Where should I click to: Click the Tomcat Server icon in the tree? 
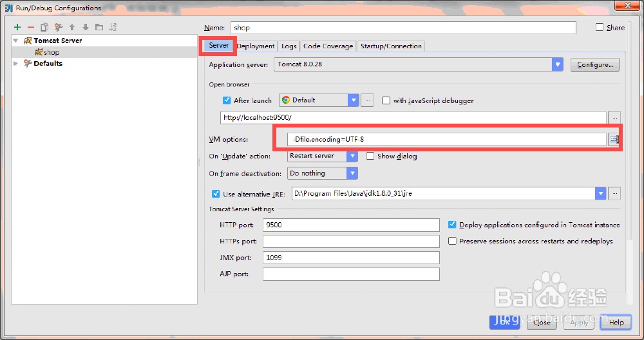pos(28,40)
